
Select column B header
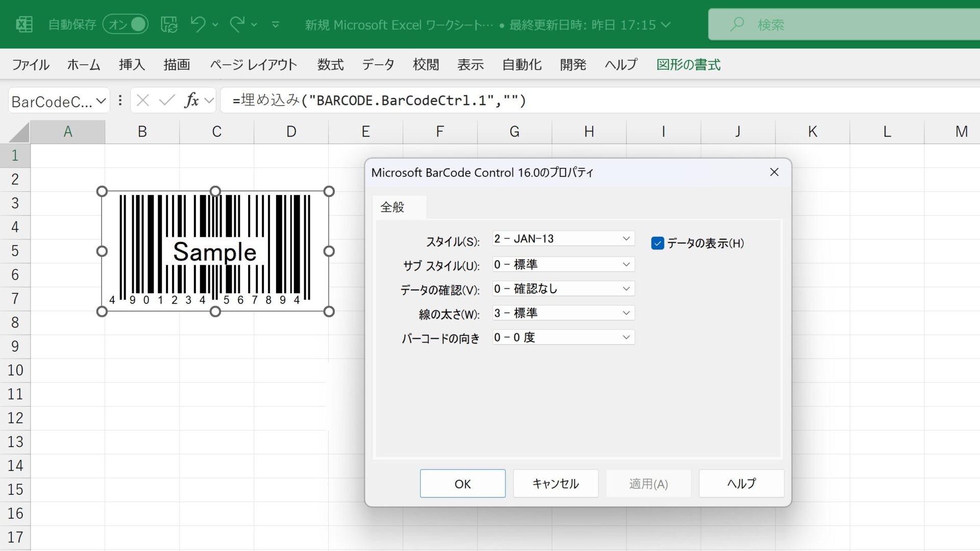tap(142, 132)
